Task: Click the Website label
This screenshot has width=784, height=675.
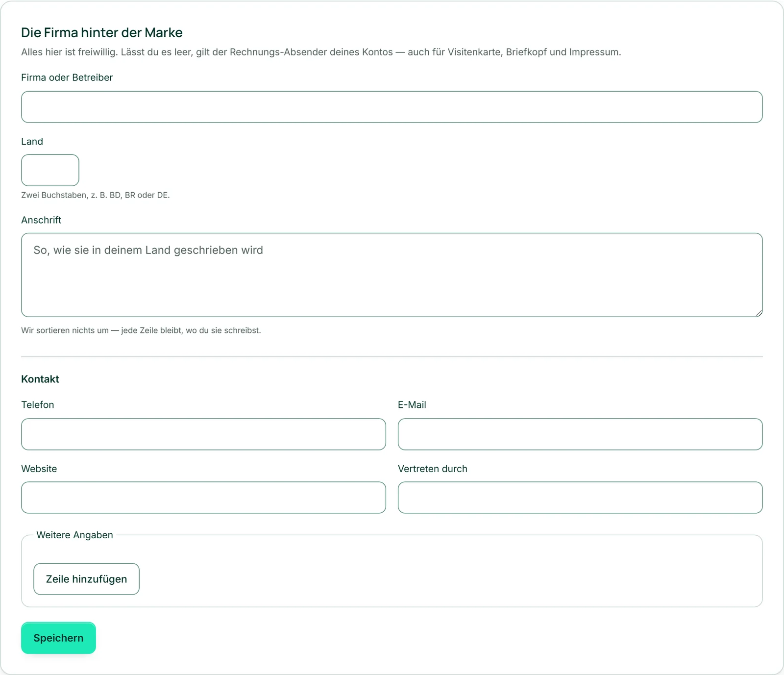Action: (39, 469)
